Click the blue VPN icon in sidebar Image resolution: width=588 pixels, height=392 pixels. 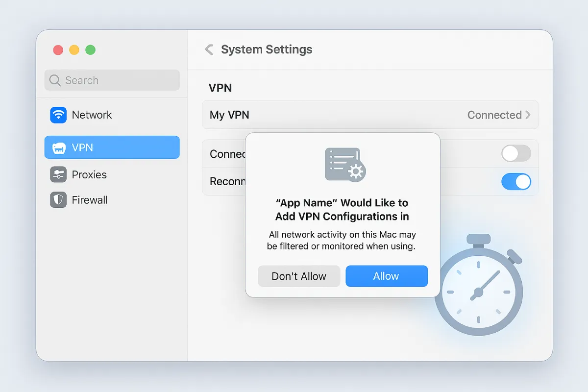click(x=58, y=147)
